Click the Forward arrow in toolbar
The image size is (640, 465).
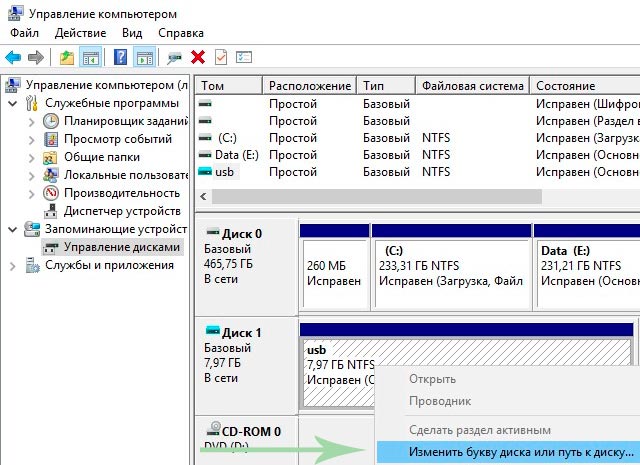(x=36, y=57)
